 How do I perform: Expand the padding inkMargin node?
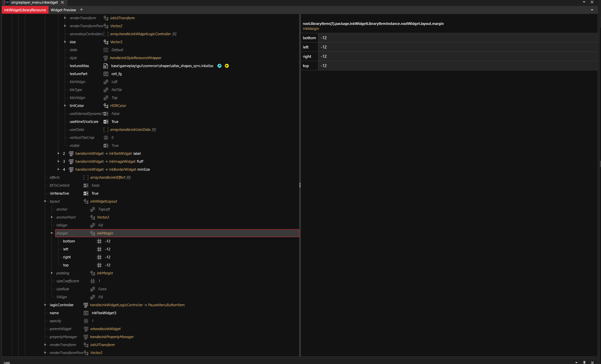tap(52, 273)
